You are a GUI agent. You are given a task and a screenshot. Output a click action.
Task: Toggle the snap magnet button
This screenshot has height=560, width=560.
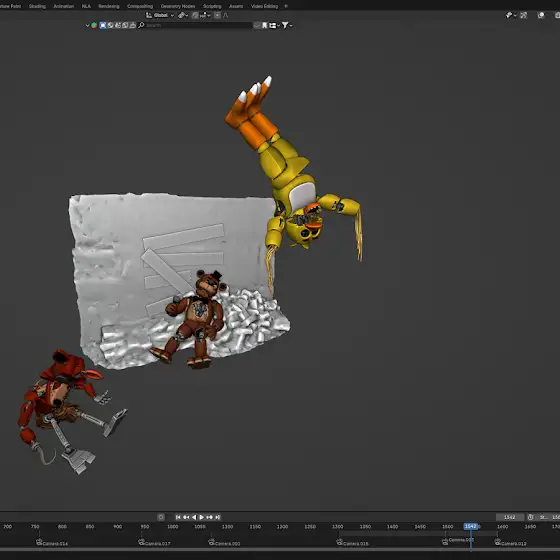(x=195, y=15)
